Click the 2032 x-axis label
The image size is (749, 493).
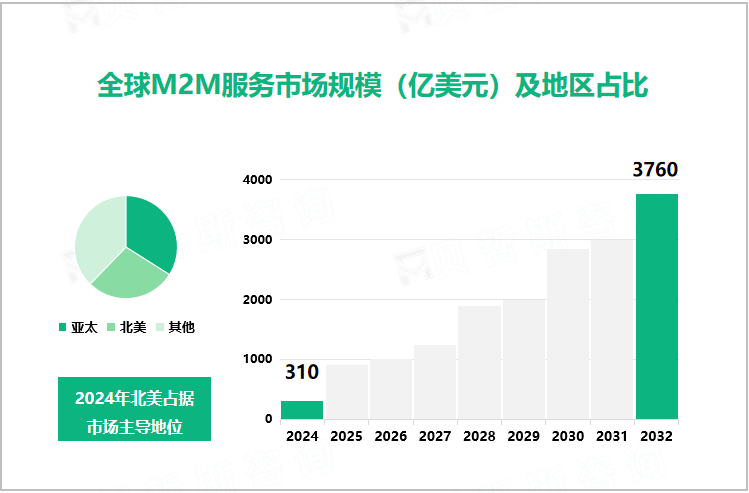coord(656,436)
